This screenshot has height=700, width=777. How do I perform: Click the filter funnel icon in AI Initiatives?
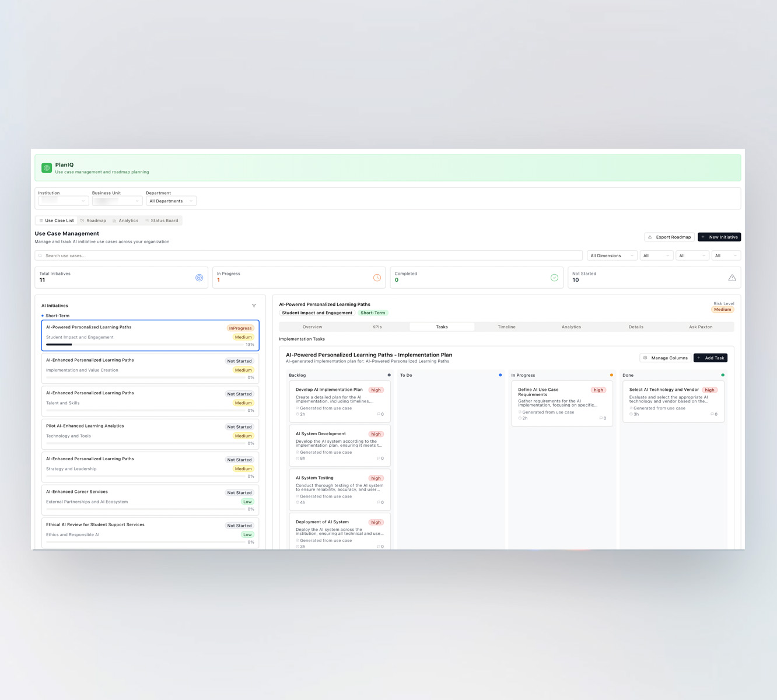pyautogui.click(x=254, y=306)
